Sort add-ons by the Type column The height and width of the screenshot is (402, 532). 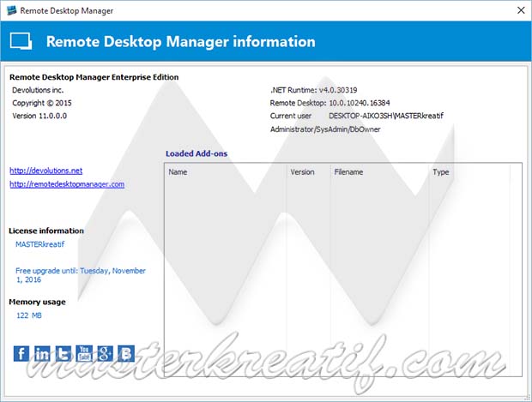point(469,171)
